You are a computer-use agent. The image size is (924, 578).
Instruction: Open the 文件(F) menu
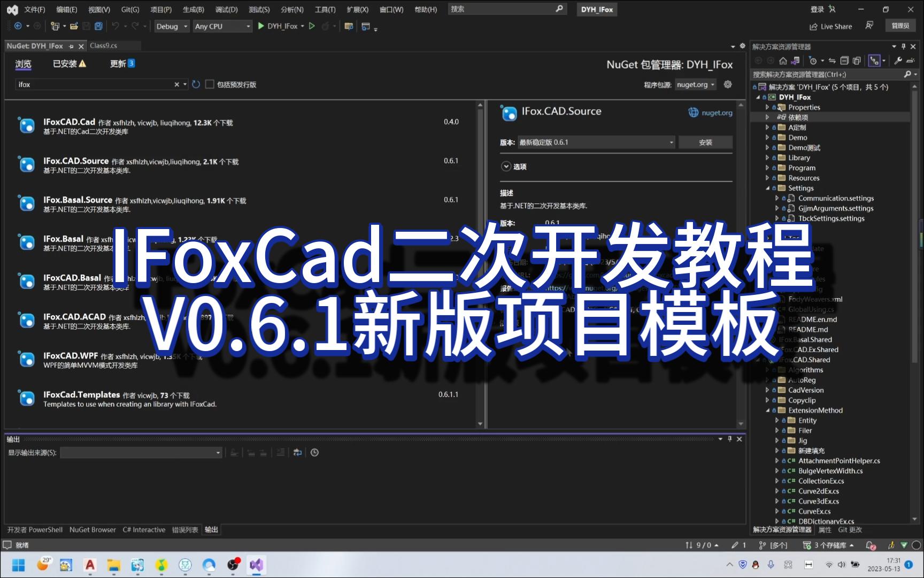point(35,9)
